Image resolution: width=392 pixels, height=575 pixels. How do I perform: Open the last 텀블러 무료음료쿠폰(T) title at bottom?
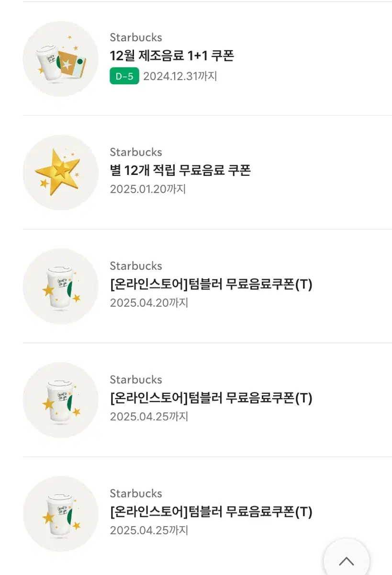(211, 512)
